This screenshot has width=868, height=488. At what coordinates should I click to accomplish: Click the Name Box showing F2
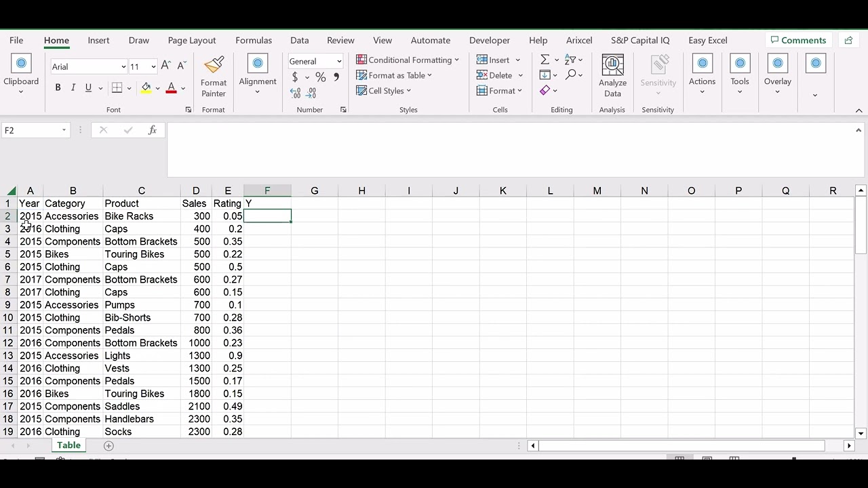(x=30, y=130)
